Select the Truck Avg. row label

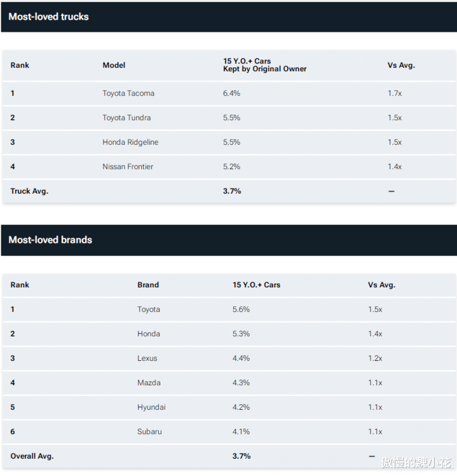(29, 191)
